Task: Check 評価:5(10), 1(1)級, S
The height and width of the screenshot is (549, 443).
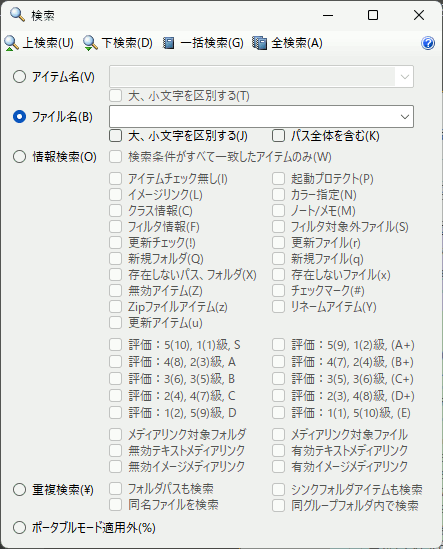Action: [x=116, y=345]
